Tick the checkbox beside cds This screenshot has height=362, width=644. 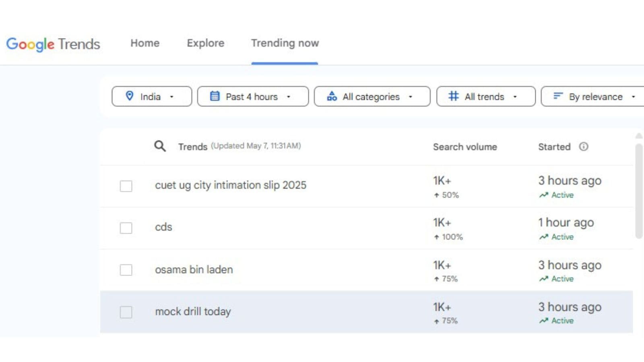click(126, 228)
